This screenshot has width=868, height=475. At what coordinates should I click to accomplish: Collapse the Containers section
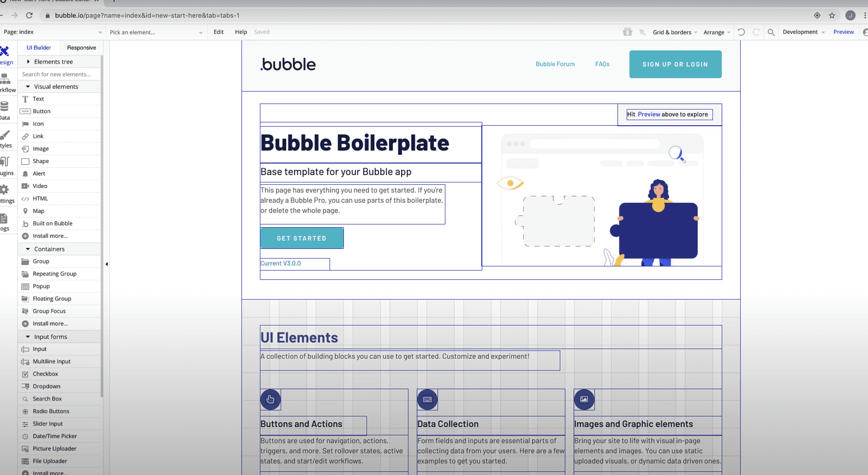[59, 249]
